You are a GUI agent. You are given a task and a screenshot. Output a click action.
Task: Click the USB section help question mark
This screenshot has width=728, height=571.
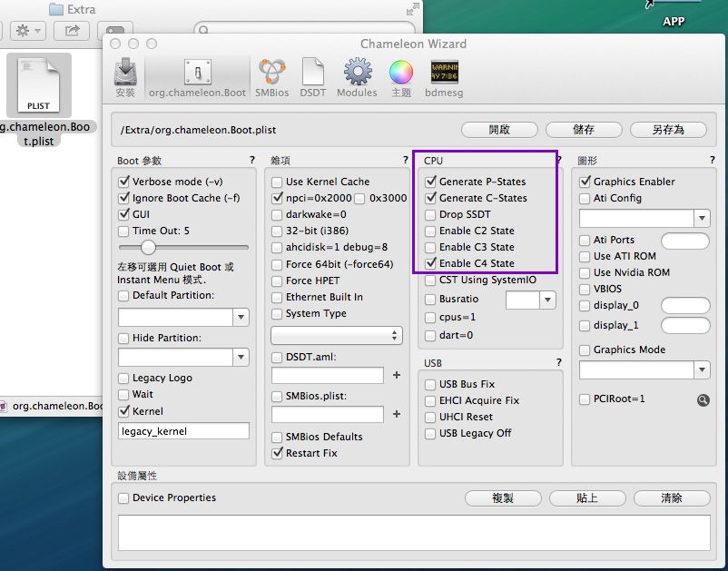coord(559,362)
